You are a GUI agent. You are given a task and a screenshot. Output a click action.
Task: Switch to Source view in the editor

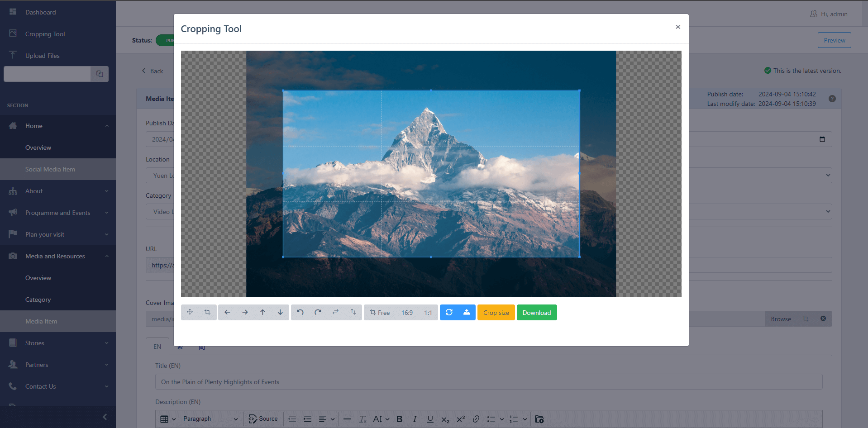tap(263, 418)
